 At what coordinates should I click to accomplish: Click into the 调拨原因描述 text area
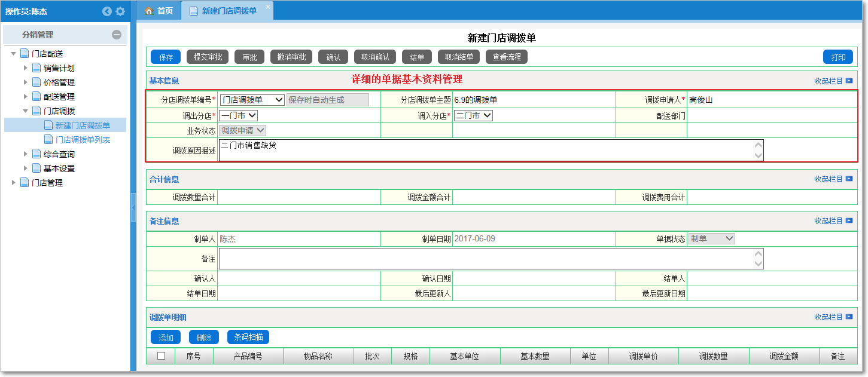[485, 151]
